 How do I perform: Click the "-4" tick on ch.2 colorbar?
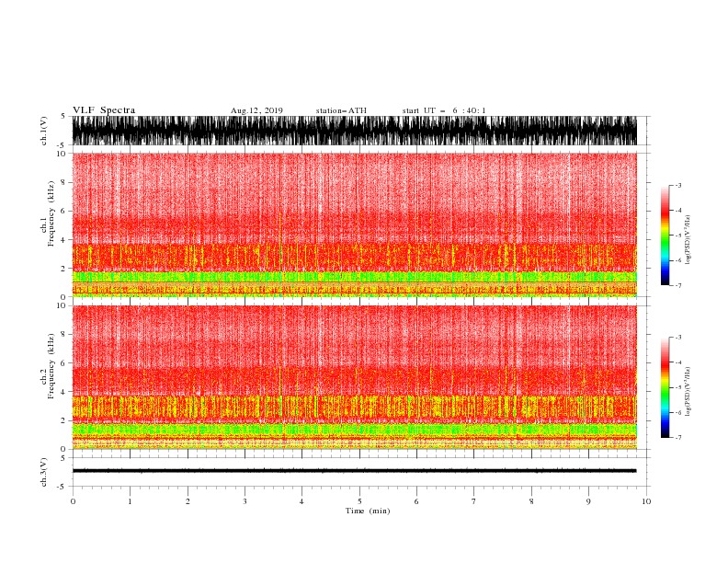coord(678,362)
